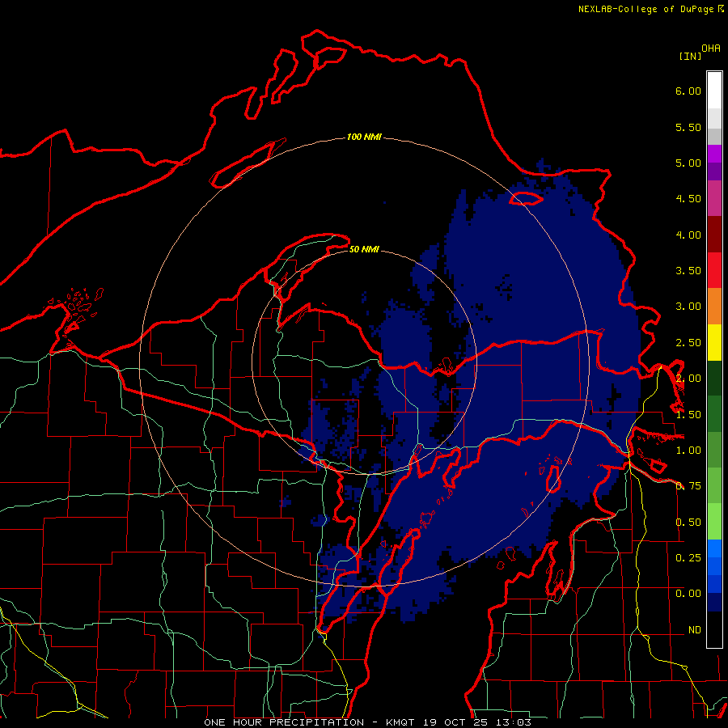Click the 50 NMI range ring label
728x728 pixels.
pos(365,250)
